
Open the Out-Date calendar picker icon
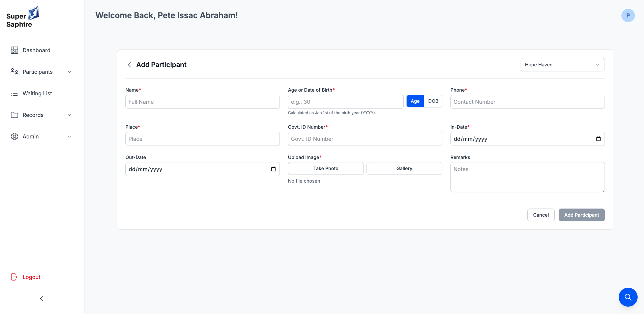pos(273,169)
